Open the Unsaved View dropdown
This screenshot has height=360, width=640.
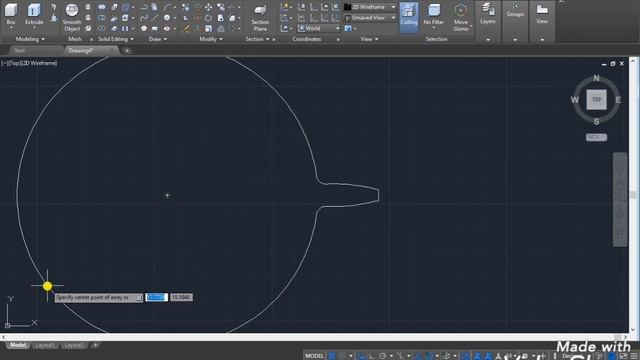click(x=370, y=18)
